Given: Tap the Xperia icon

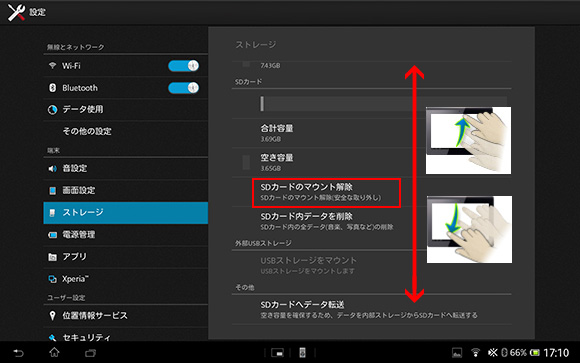Looking at the screenshot, I should coord(52,279).
